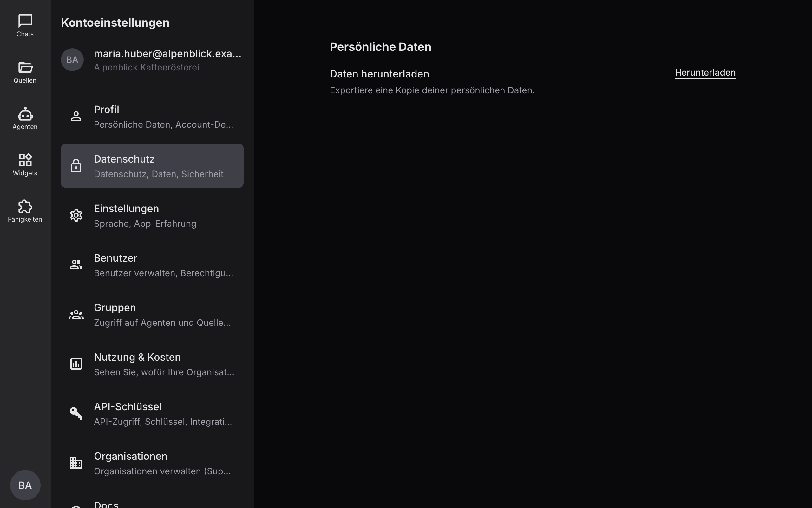Open the Profil settings menu item
This screenshot has height=508, width=812.
click(x=152, y=116)
